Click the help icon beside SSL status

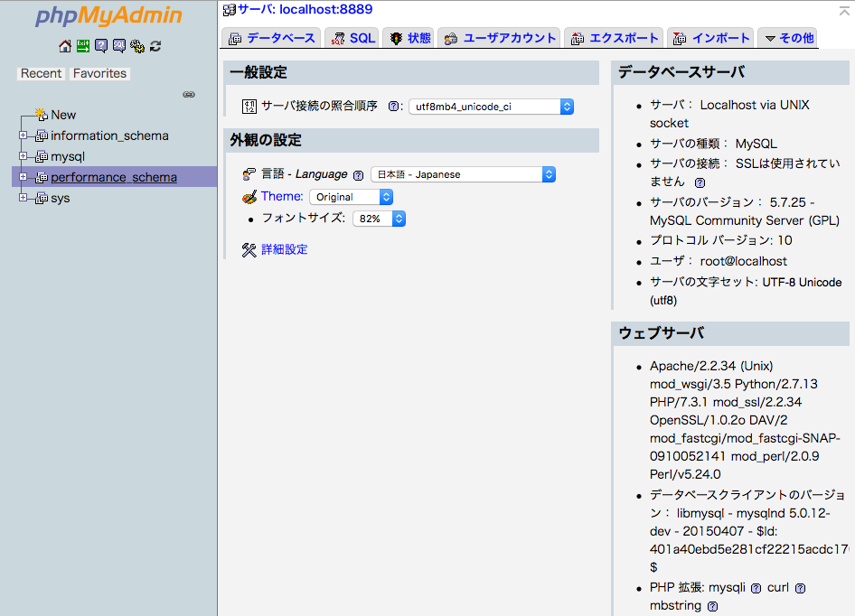(699, 182)
